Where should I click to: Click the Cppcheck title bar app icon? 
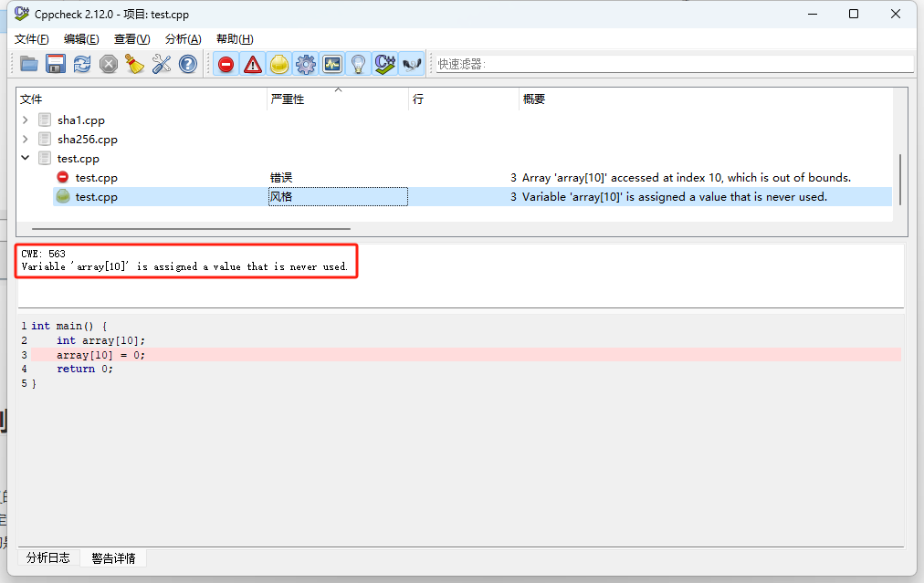coord(21,14)
